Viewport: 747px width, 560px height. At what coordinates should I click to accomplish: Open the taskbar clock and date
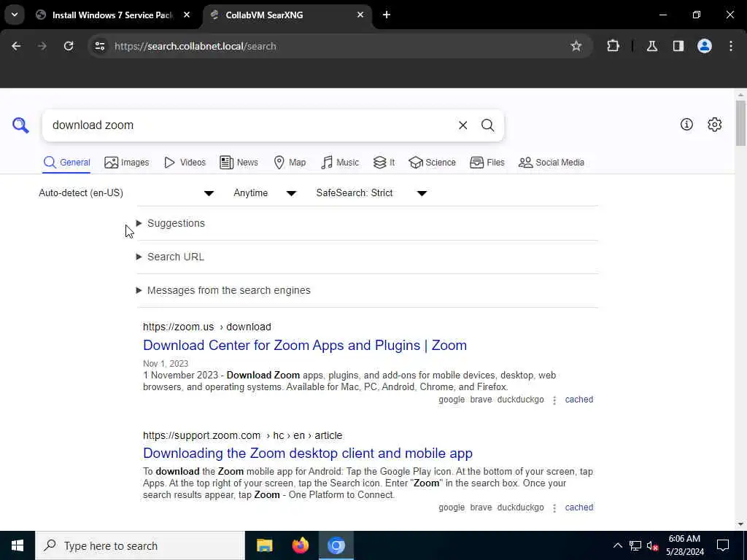[684, 545]
